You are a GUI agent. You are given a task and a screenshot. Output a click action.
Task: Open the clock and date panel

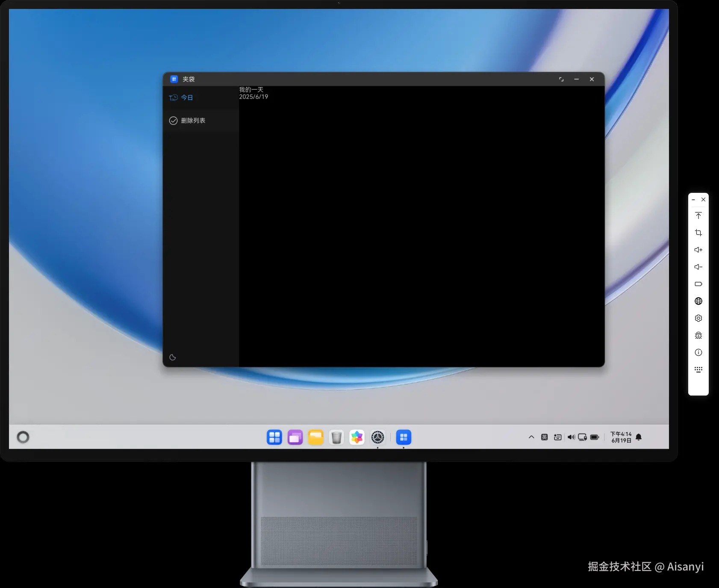point(621,437)
